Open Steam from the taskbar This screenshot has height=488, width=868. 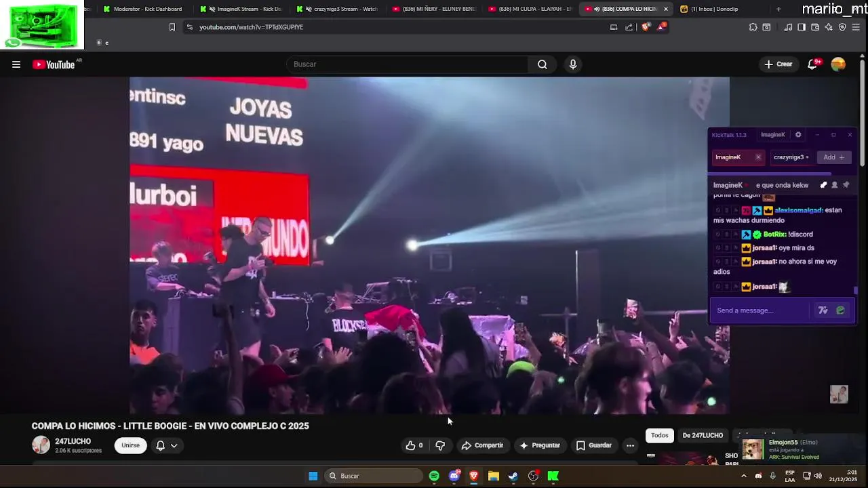(513, 476)
